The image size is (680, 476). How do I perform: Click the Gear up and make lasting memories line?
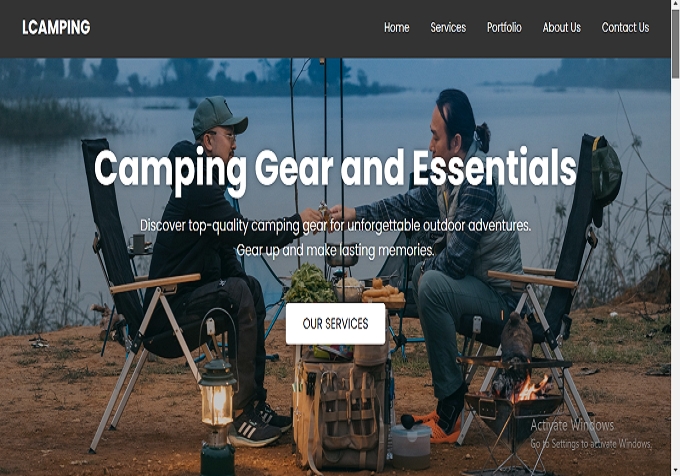pyautogui.click(x=335, y=250)
